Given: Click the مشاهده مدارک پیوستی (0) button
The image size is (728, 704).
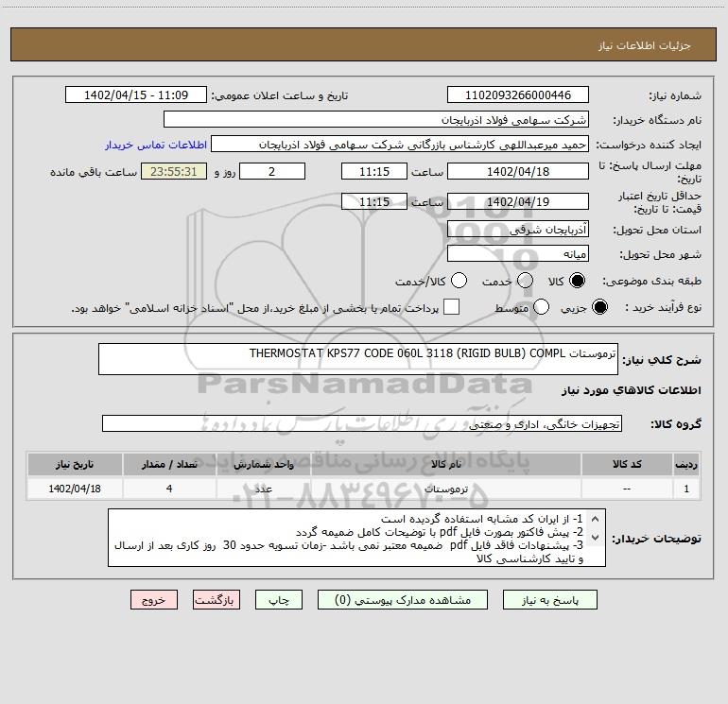Looking at the screenshot, I should pyautogui.click(x=403, y=600).
